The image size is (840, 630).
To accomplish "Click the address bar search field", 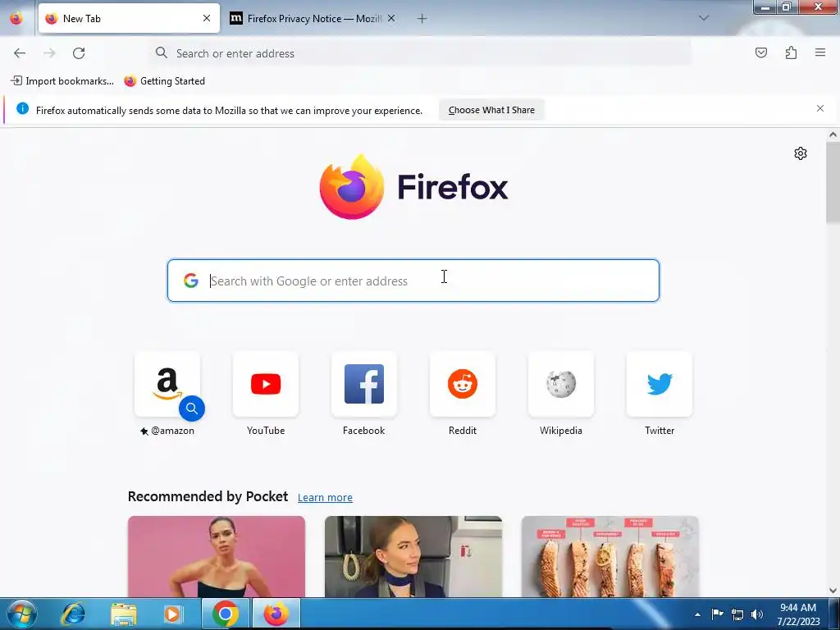I will [420, 53].
